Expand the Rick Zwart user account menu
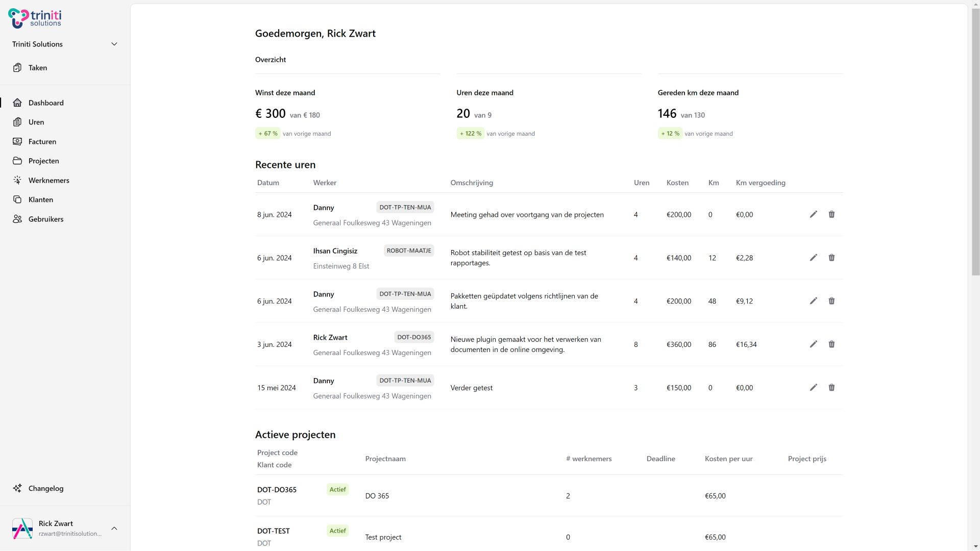 click(114, 529)
